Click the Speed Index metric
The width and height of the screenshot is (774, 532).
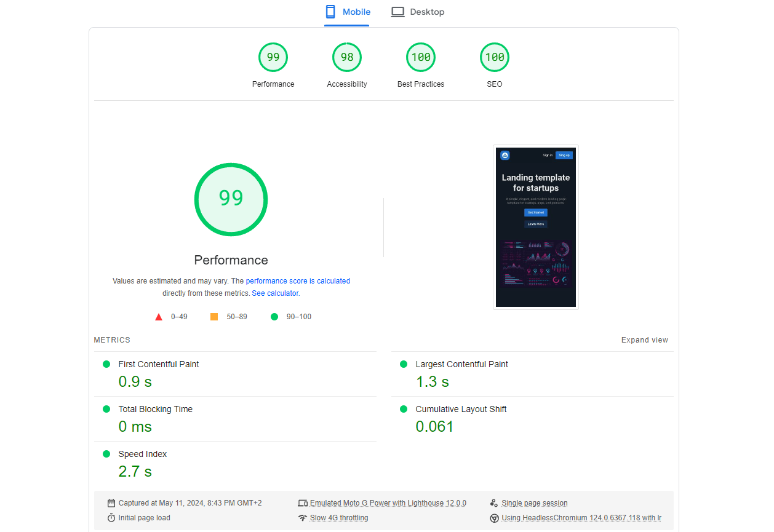point(143,454)
